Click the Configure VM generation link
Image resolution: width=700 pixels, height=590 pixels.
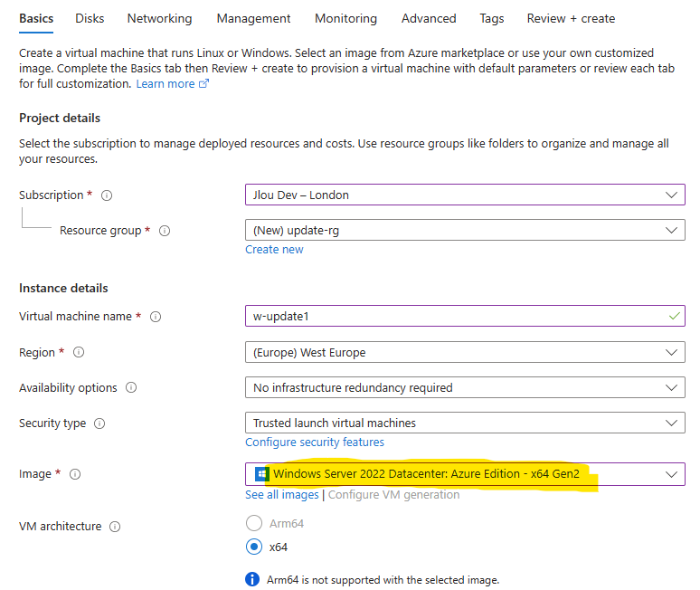coord(393,495)
